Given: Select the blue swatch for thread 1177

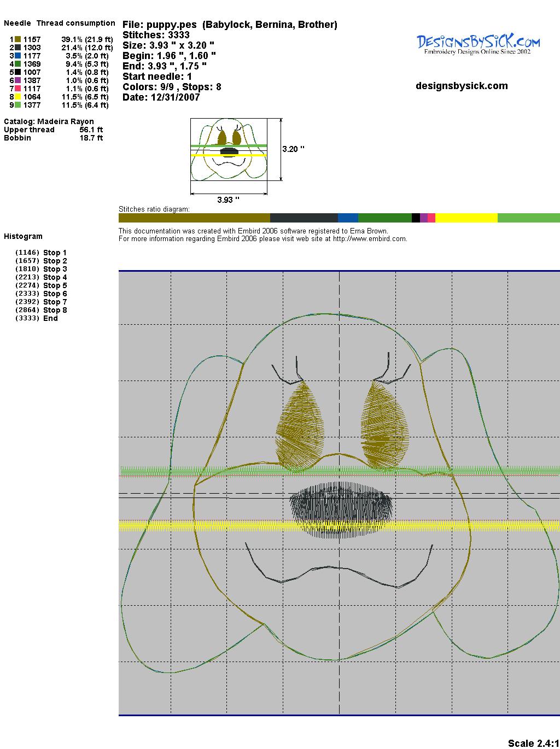Looking at the screenshot, I should tap(18, 56).
